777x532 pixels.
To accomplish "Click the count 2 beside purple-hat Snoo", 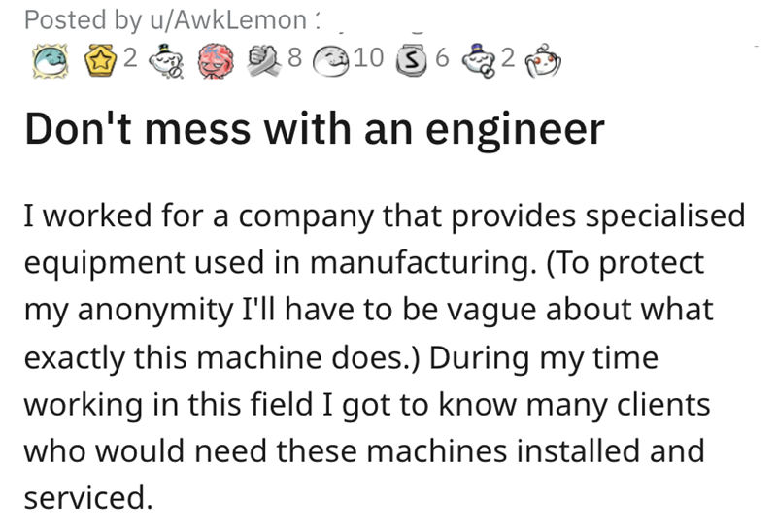I will pyautogui.click(x=505, y=62).
